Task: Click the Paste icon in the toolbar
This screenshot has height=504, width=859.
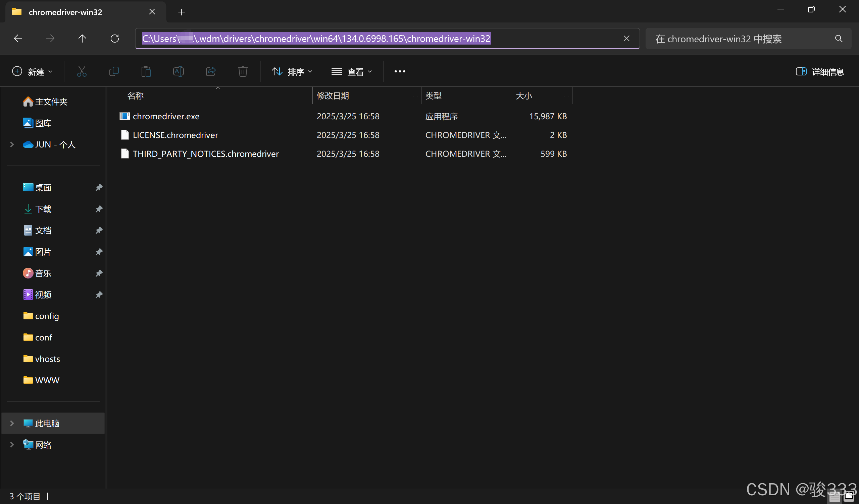Action: click(146, 71)
